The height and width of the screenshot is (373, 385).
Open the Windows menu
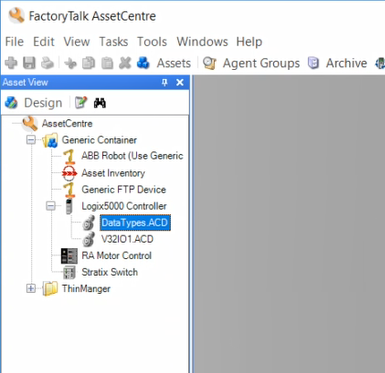pyautogui.click(x=202, y=42)
